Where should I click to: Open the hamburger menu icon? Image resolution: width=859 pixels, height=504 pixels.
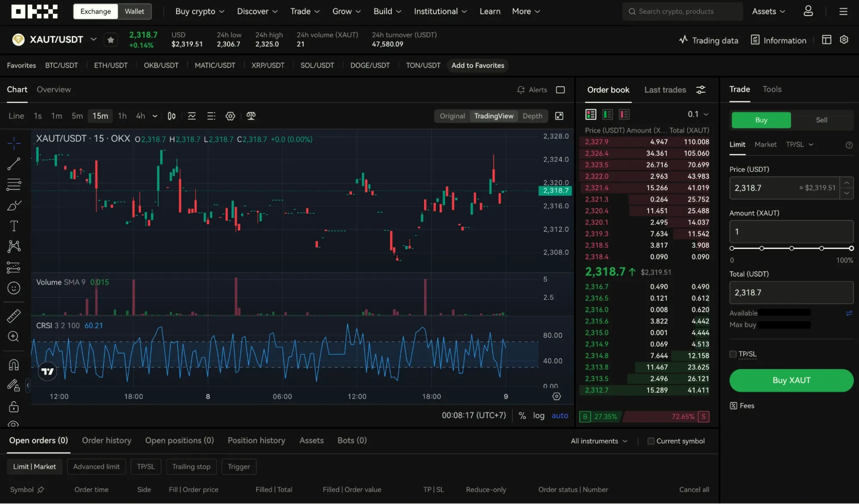coord(843,11)
